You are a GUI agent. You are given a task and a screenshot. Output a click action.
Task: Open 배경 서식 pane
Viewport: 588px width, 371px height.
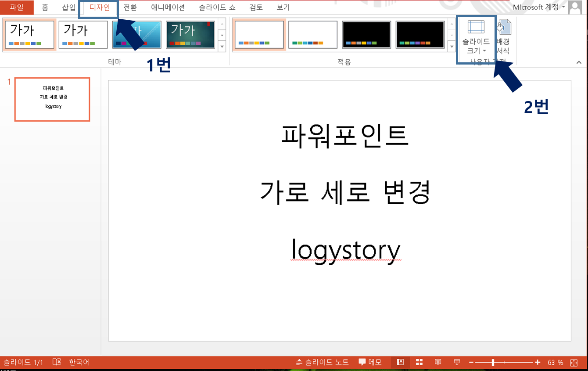503,37
